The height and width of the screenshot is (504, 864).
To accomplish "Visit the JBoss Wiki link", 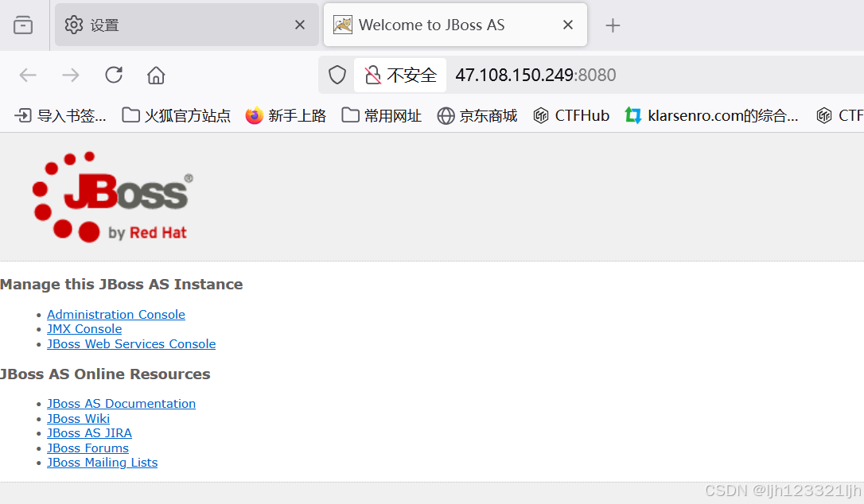I will (x=78, y=419).
